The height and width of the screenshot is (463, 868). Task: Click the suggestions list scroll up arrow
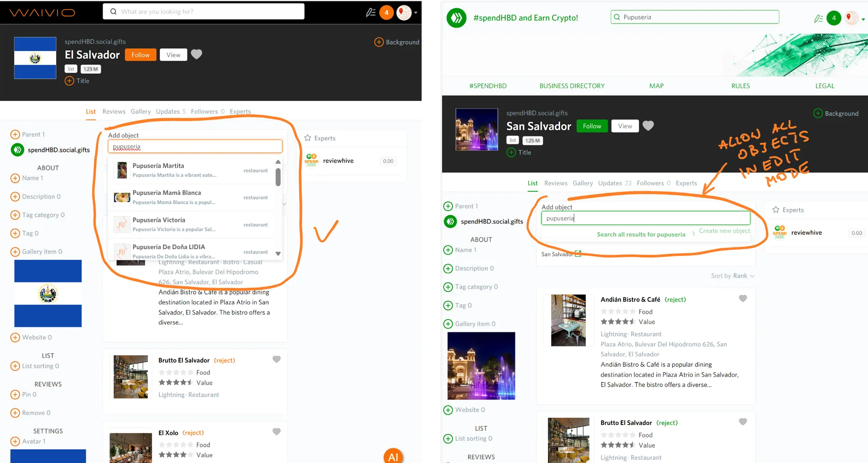tap(278, 162)
